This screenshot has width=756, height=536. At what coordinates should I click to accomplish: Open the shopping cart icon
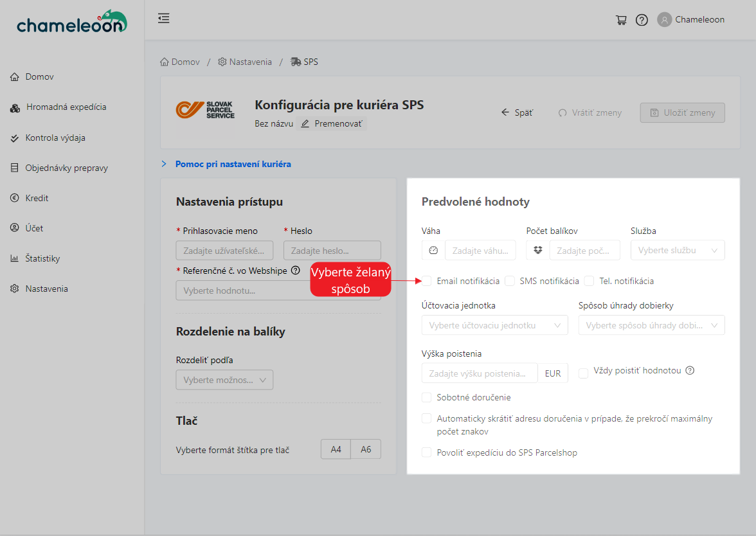(621, 20)
